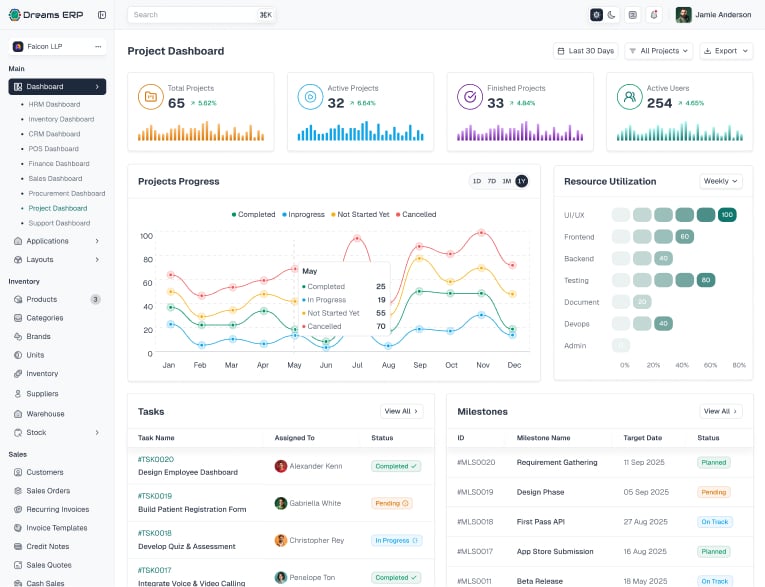765x587 pixels.
Task: Open Jamie Anderson profile avatar
Action: [x=683, y=15]
